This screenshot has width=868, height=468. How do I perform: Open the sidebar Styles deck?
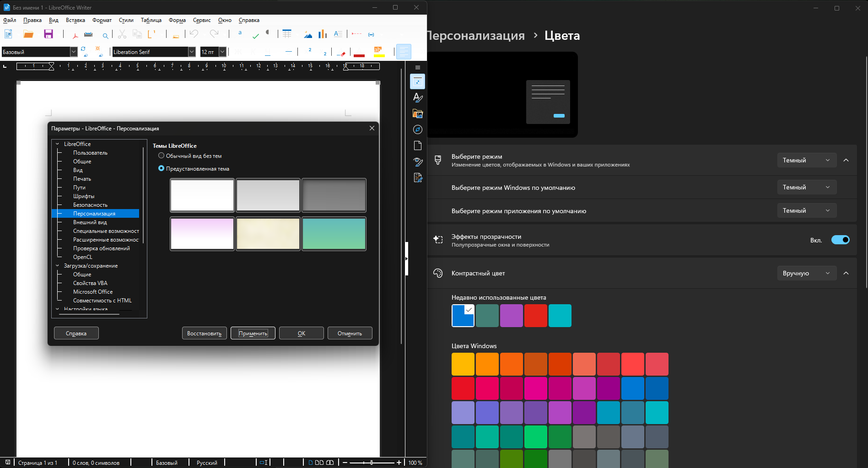pyautogui.click(x=417, y=97)
